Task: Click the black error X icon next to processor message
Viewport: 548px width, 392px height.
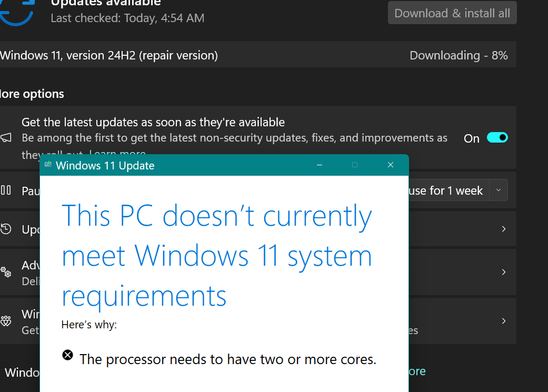Action: [68, 355]
